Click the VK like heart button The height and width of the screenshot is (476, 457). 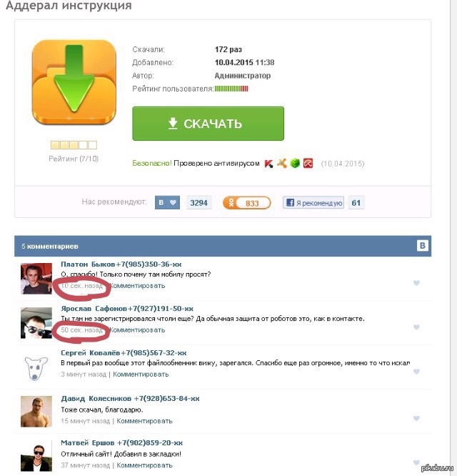[x=167, y=202]
